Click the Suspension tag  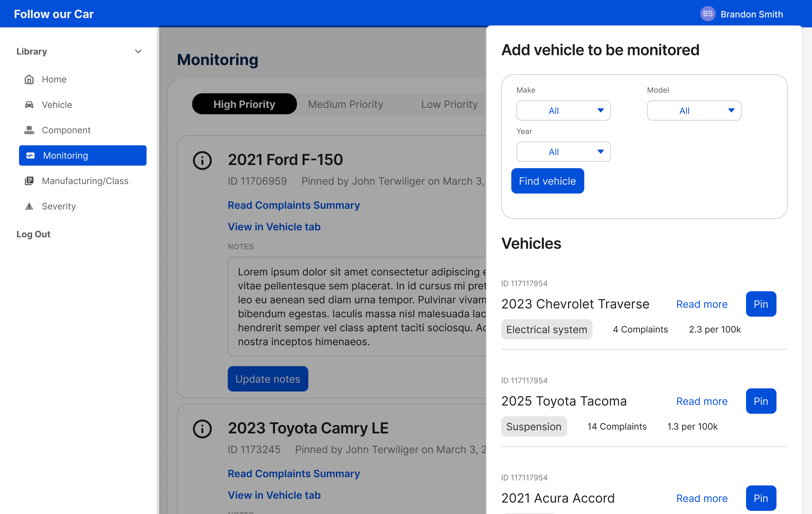click(534, 426)
